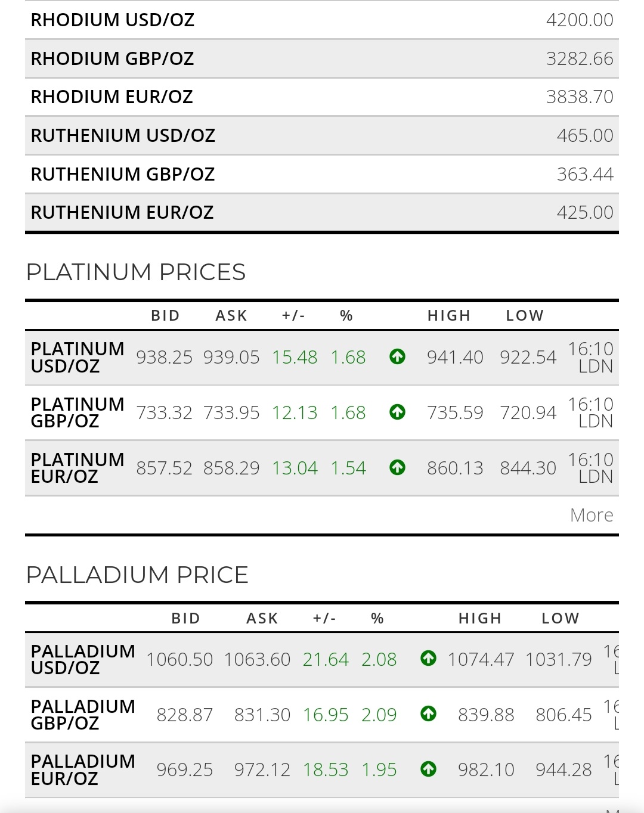The image size is (644, 813).
Task: Select the PLATINUM USD/OZ row label
Action: [78, 357]
